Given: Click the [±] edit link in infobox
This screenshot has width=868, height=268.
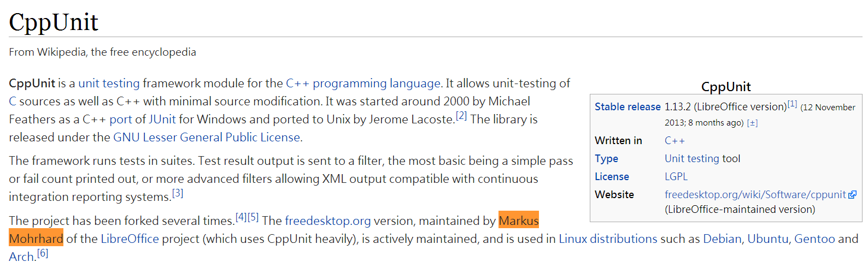Looking at the screenshot, I should pyautogui.click(x=752, y=123).
